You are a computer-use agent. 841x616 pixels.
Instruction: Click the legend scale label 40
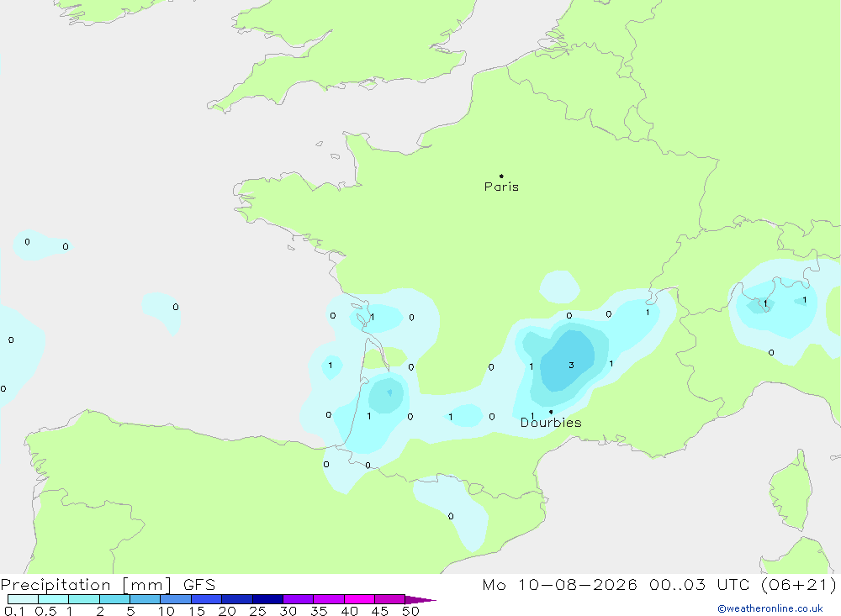click(x=350, y=611)
